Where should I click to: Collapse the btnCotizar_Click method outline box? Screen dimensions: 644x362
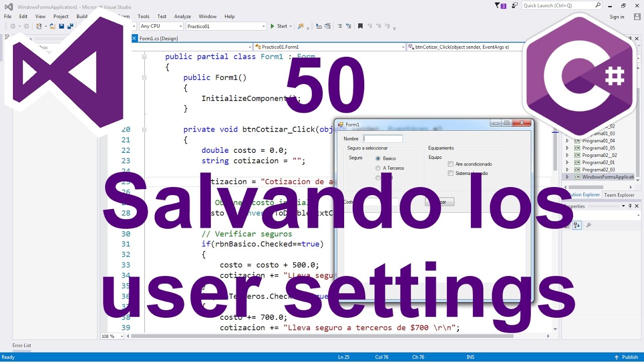(144, 129)
